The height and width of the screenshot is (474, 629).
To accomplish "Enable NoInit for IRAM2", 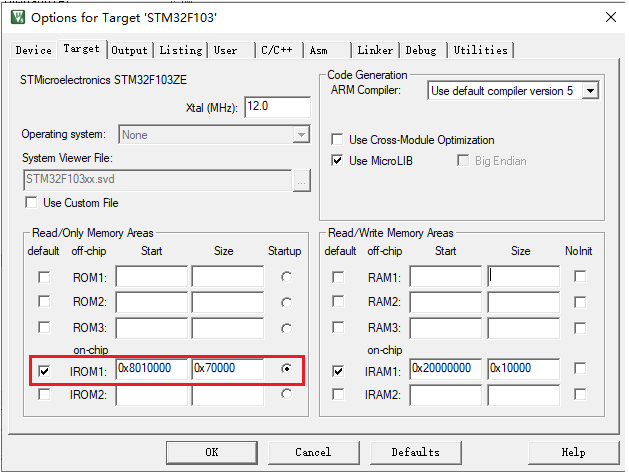I will pos(580,394).
